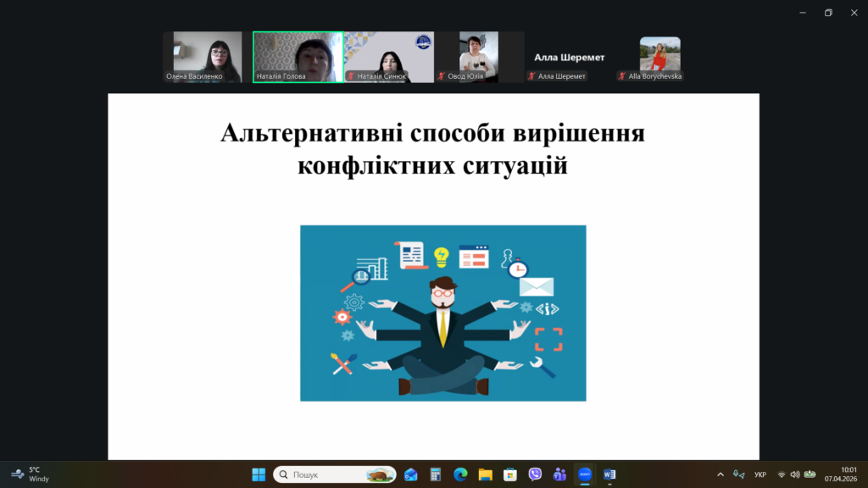Open File Explorer folder icon
Viewport: 868px width, 488px height.
(485, 474)
